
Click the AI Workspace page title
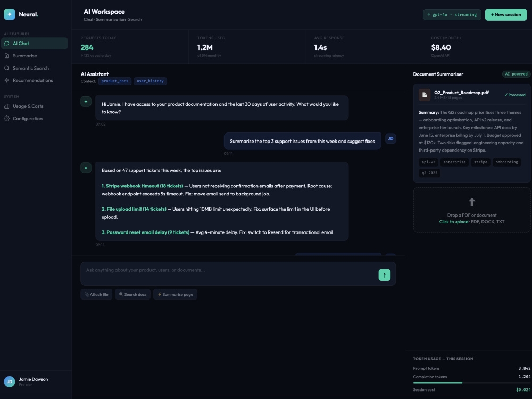pos(104,12)
